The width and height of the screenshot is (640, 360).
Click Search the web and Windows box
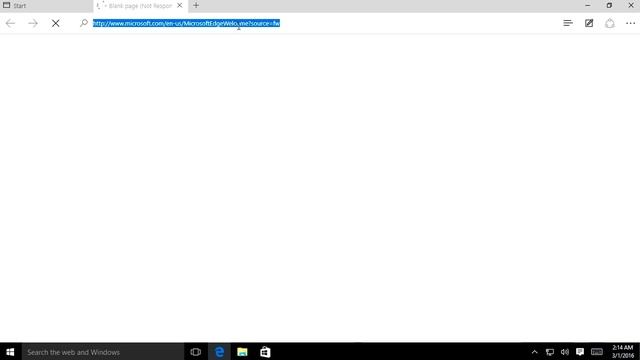point(103,352)
